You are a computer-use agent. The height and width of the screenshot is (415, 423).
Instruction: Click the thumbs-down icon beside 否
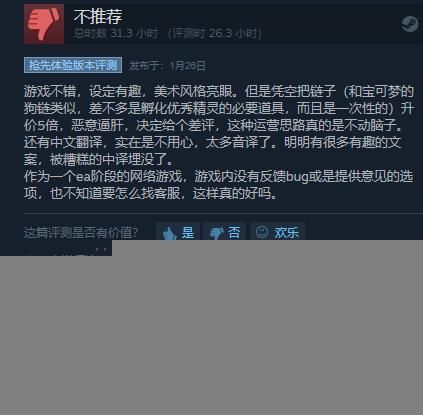tap(216, 233)
